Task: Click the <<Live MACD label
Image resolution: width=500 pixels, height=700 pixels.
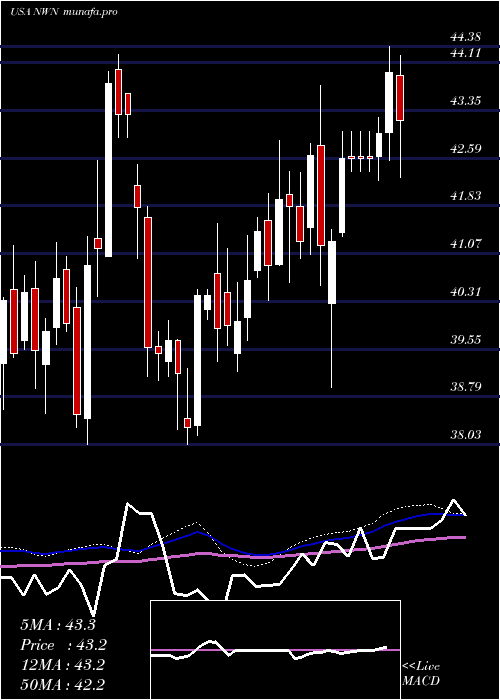Action: click(421, 674)
